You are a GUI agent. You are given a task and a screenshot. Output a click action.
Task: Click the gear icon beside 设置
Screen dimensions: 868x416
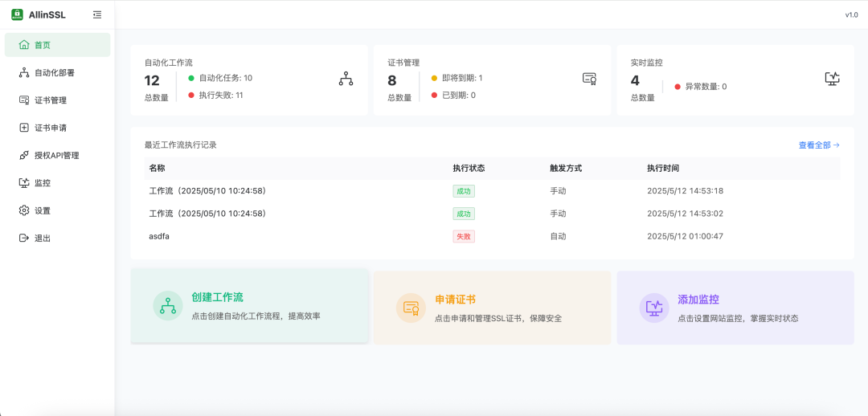coord(24,210)
